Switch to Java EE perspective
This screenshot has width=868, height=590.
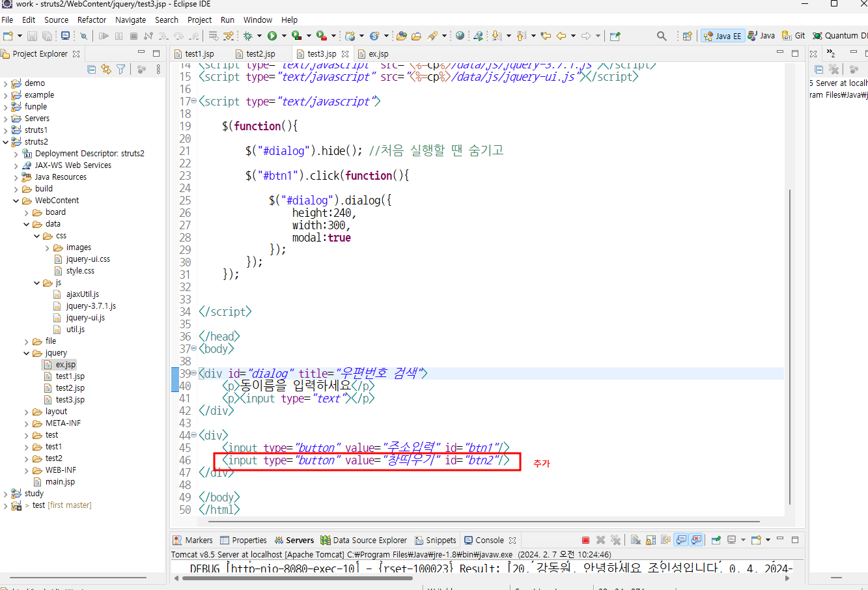[x=723, y=36]
